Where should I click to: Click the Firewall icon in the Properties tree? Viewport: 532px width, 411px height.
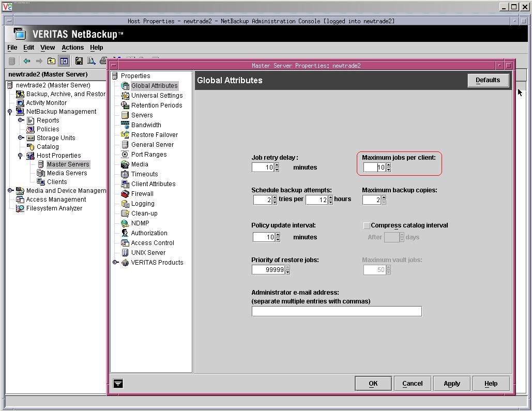pos(125,194)
